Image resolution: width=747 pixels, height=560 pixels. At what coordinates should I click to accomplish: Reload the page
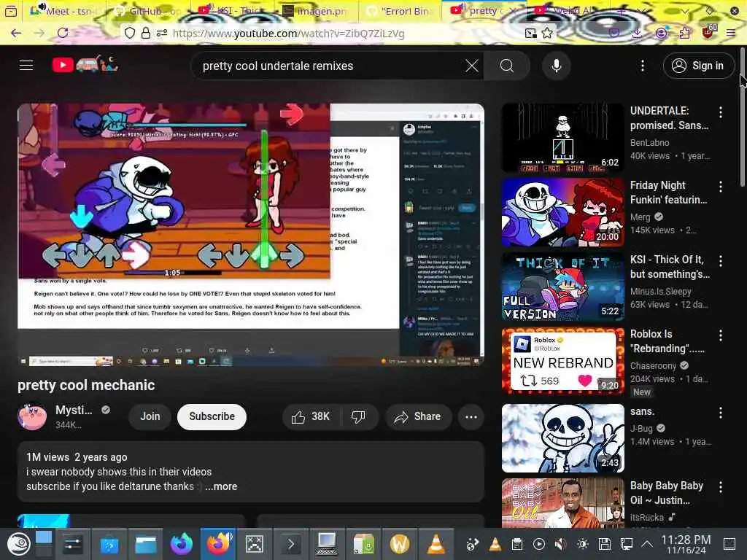click(x=63, y=33)
